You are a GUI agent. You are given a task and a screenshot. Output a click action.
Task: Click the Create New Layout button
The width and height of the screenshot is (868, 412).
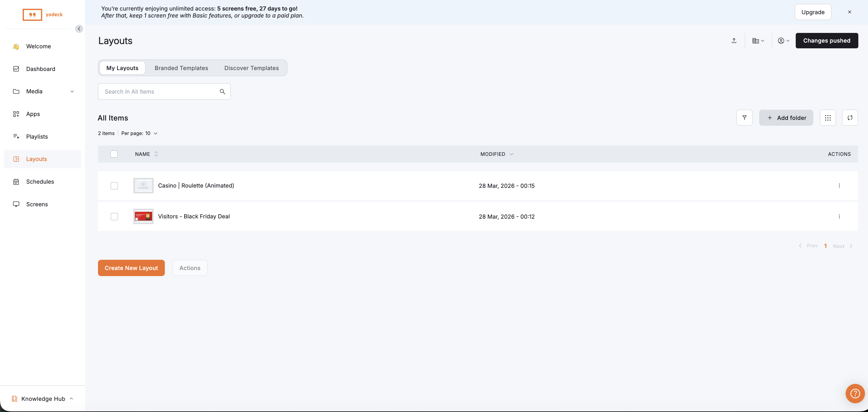click(x=131, y=268)
